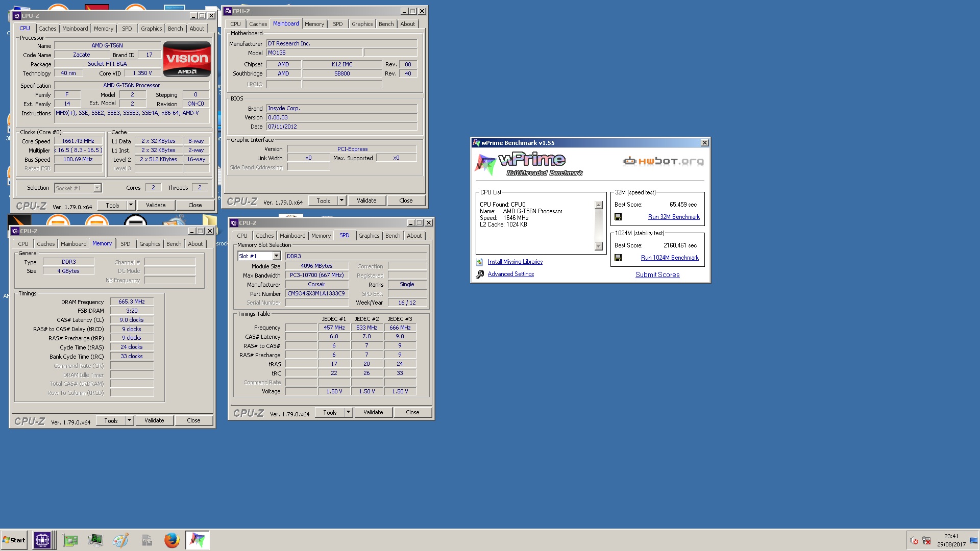Click the Install Missing Libraries icon

point(480,262)
